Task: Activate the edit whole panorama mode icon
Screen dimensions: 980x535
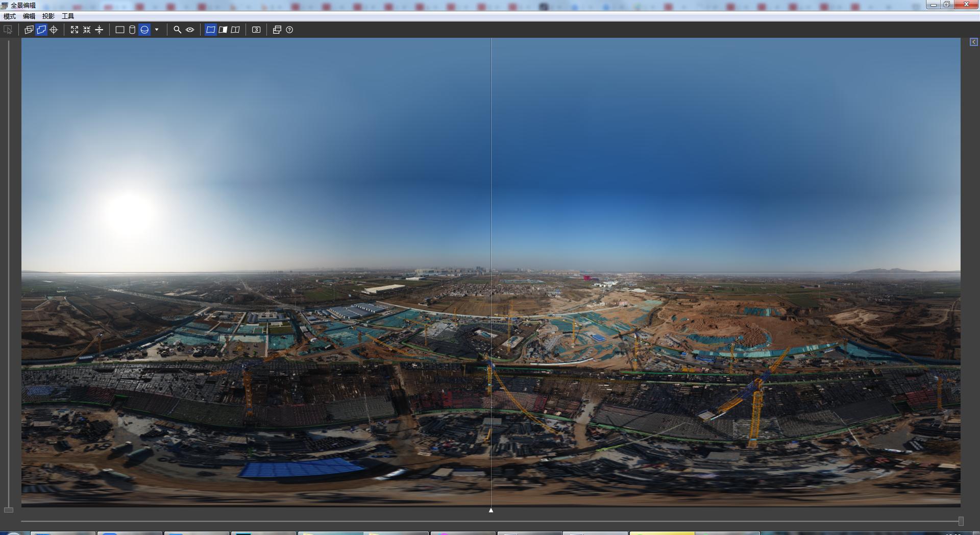Action: click(41, 30)
